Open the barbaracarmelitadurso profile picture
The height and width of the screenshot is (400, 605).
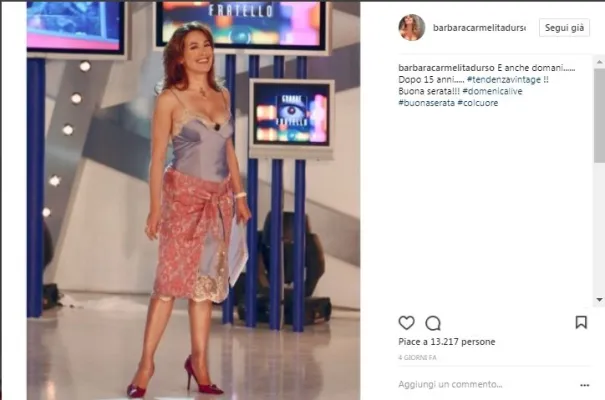click(x=412, y=28)
